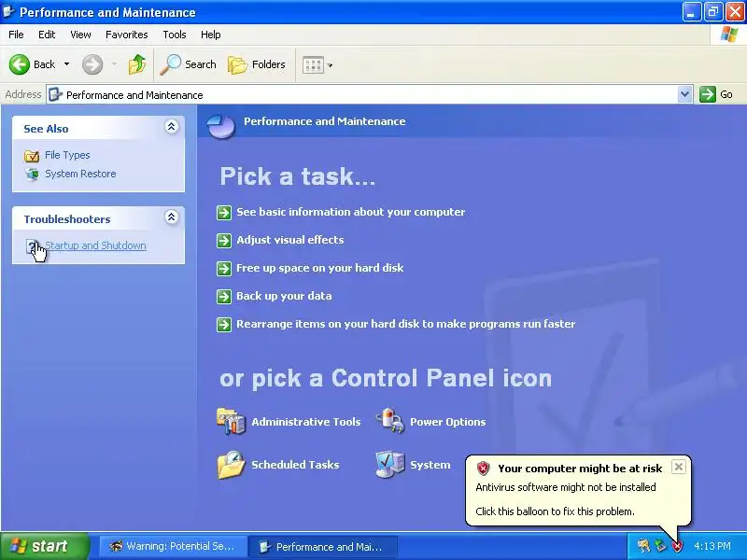Open the Tools menu
The image size is (747, 560).
[x=175, y=35]
